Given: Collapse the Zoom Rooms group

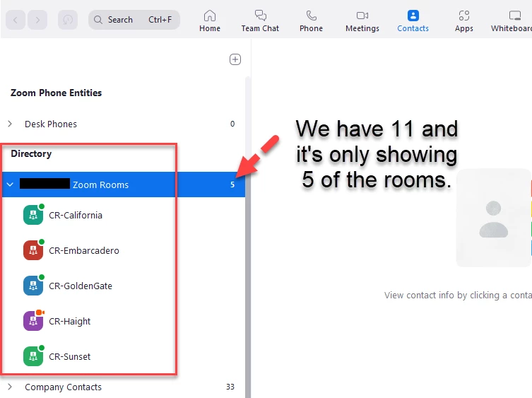Looking at the screenshot, I should [x=10, y=185].
